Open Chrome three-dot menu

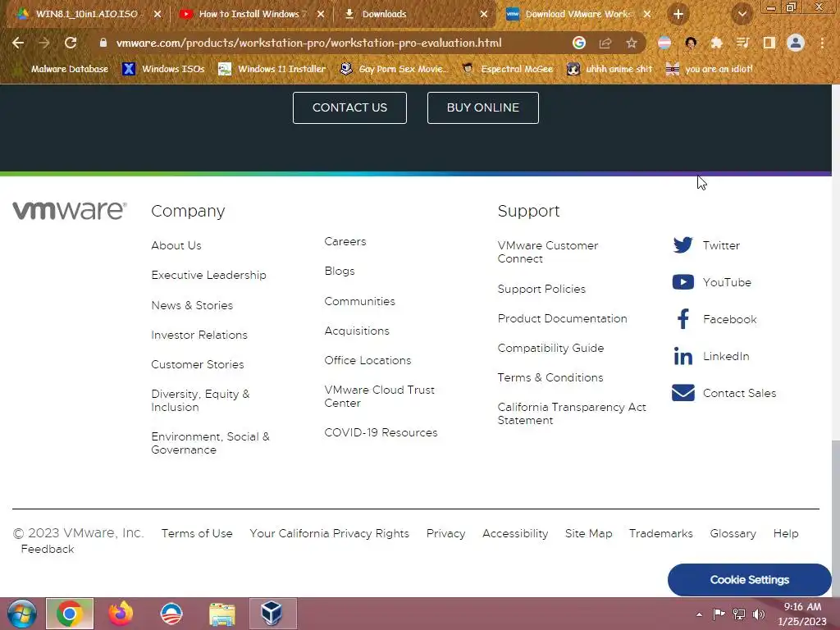pos(822,43)
